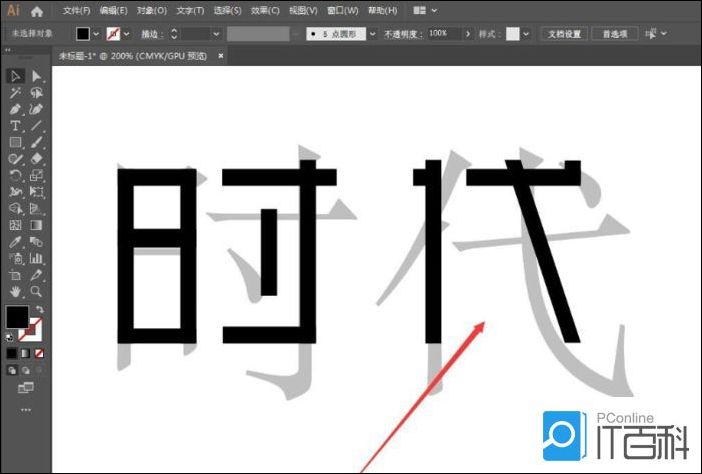Image resolution: width=702 pixels, height=474 pixels.
Task: Select the Gradient tool
Action: click(36, 225)
